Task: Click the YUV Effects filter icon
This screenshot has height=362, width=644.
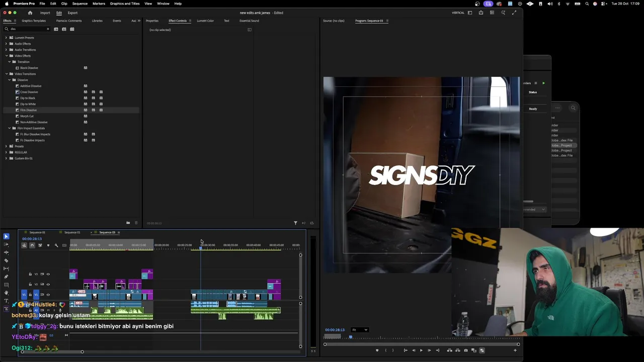Action: (x=72, y=29)
